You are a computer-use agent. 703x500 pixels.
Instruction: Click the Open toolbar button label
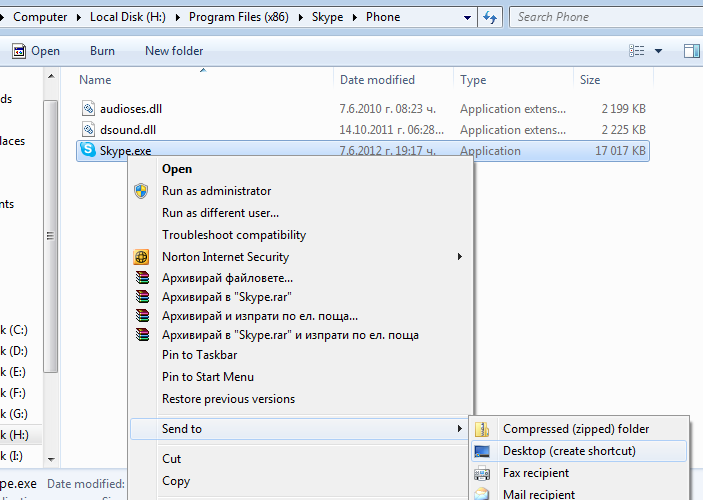tap(45, 51)
